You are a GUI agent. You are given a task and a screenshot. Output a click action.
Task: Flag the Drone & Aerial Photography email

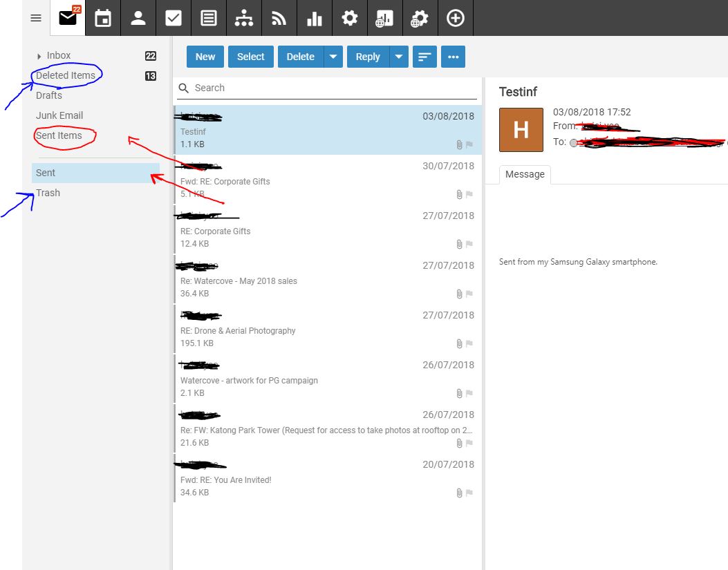pos(469,344)
